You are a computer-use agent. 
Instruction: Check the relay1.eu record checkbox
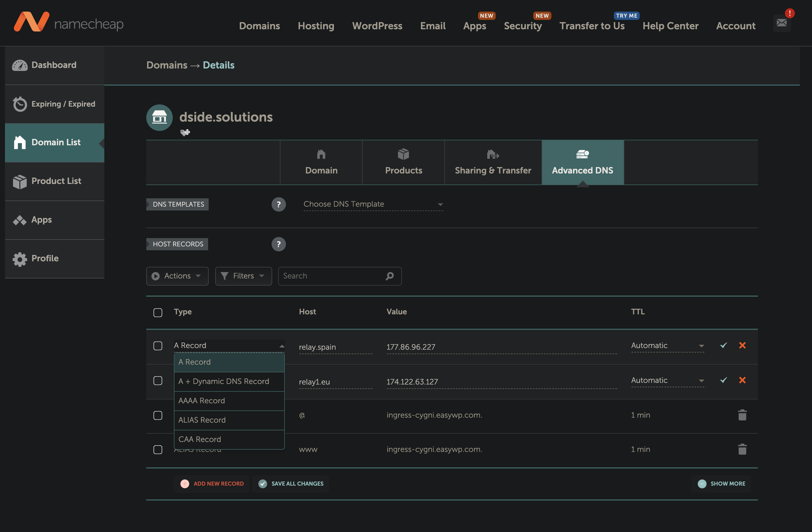(x=158, y=380)
